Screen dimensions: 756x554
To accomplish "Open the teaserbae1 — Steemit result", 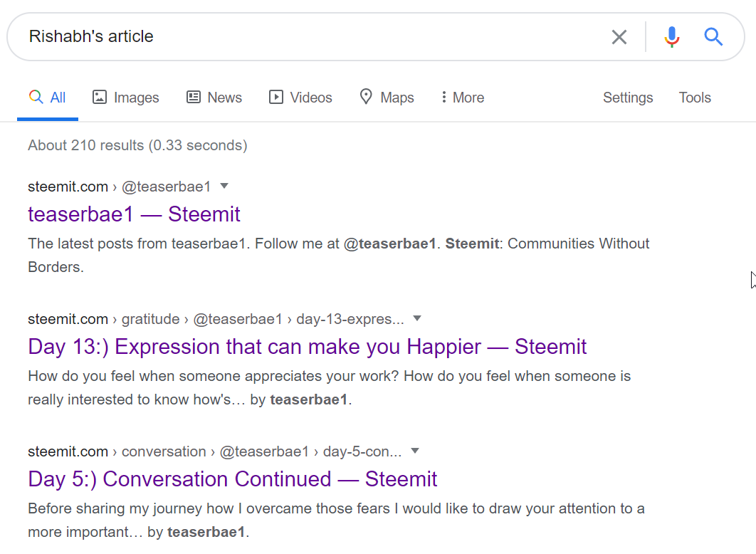I will 134,214.
